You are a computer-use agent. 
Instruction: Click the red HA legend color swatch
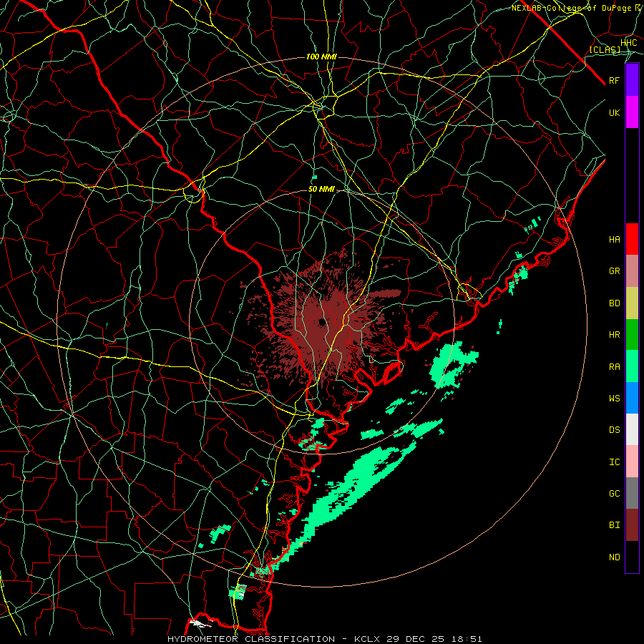coord(632,239)
